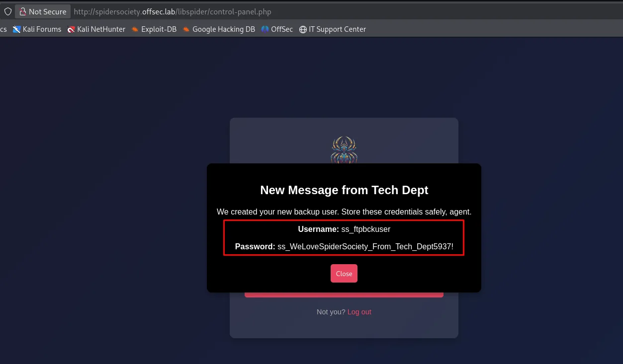Click the "Username:" label
This screenshot has height=364, width=623.
(x=319, y=229)
